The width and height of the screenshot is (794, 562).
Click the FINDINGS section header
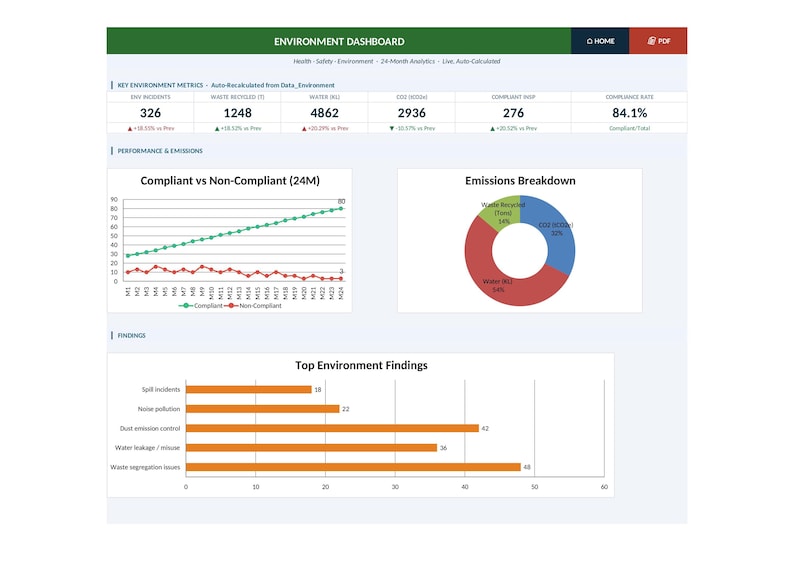[131, 336]
